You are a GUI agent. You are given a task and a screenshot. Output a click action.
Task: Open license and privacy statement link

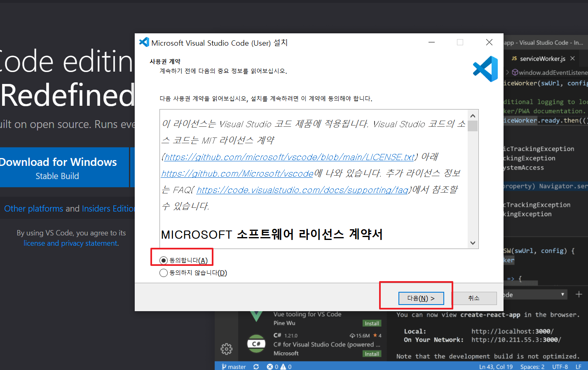point(70,243)
